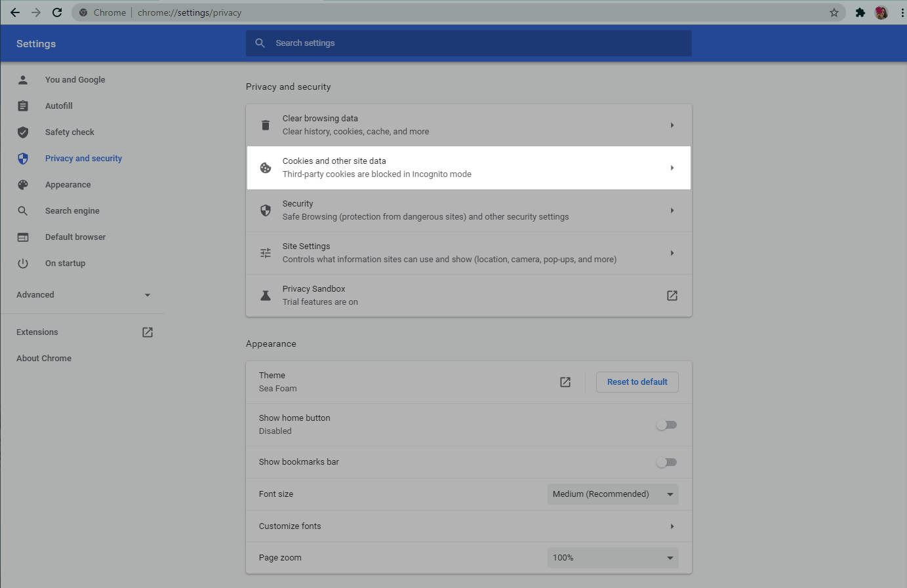Click the Search settings field

coord(468,43)
